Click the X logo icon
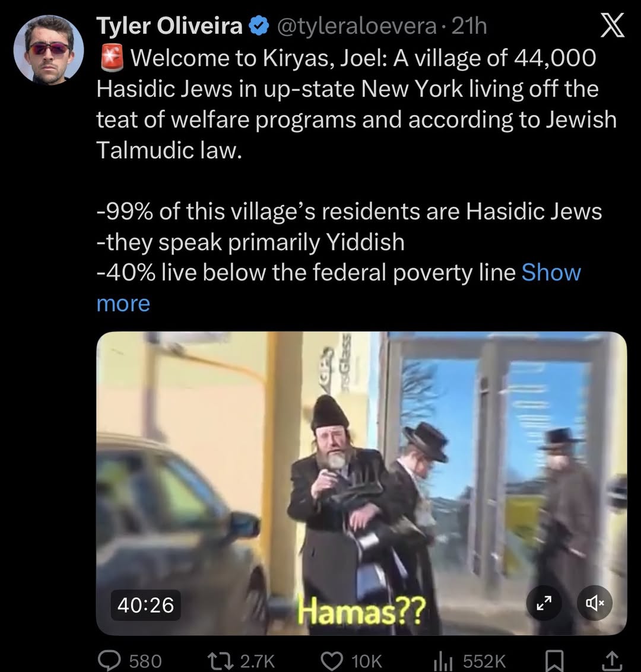Image resolution: width=641 pixels, height=672 pixels. coord(612,27)
